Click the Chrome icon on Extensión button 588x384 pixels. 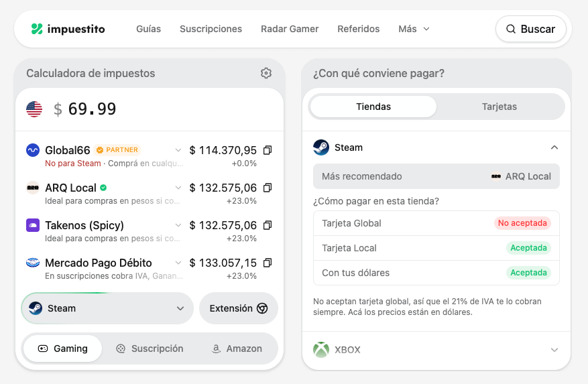pos(262,308)
